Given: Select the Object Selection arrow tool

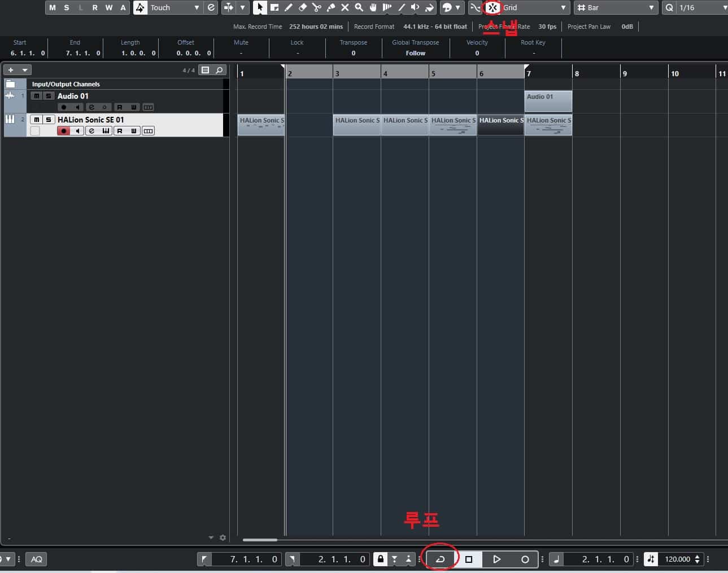Looking at the screenshot, I should pos(260,7).
